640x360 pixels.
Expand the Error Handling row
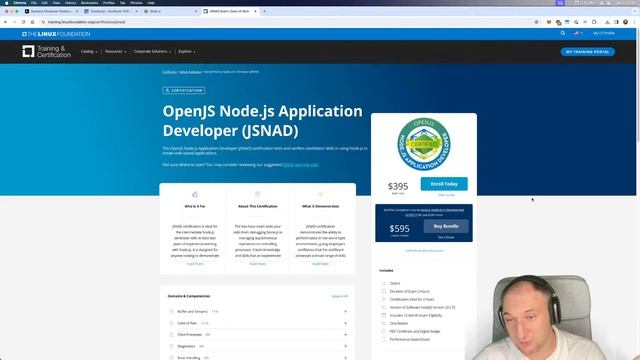pos(258,358)
